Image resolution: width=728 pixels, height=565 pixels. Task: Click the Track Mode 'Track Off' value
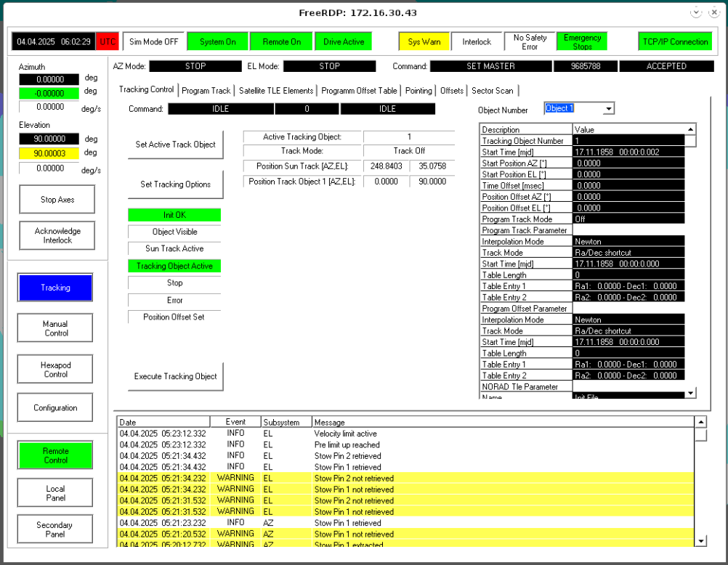click(x=409, y=151)
